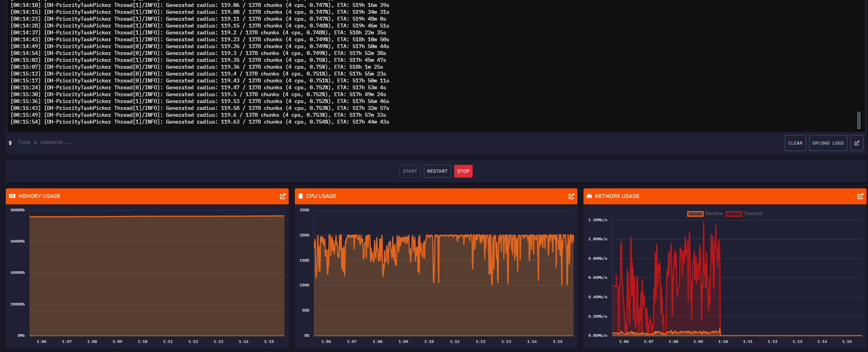Select the log line at 00:15:17
This screenshot has height=352, width=868.
[x=200, y=81]
